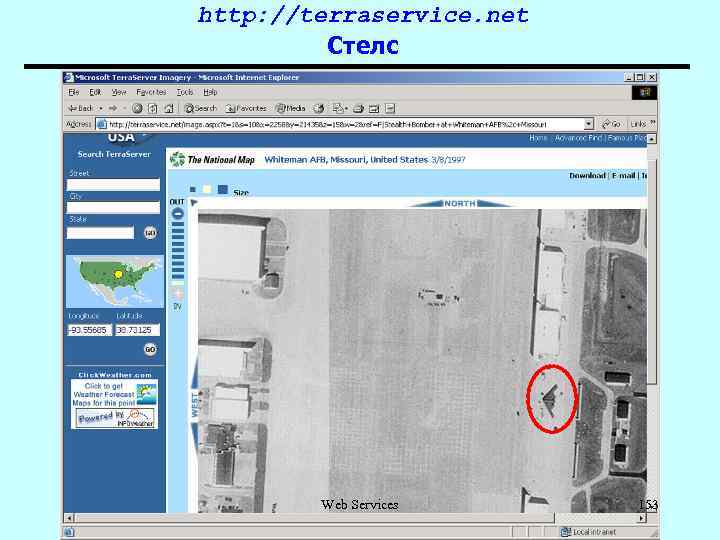Expand the Address bar URL dropdown
This screenshot has width=720, height=540.
(589, 124)
